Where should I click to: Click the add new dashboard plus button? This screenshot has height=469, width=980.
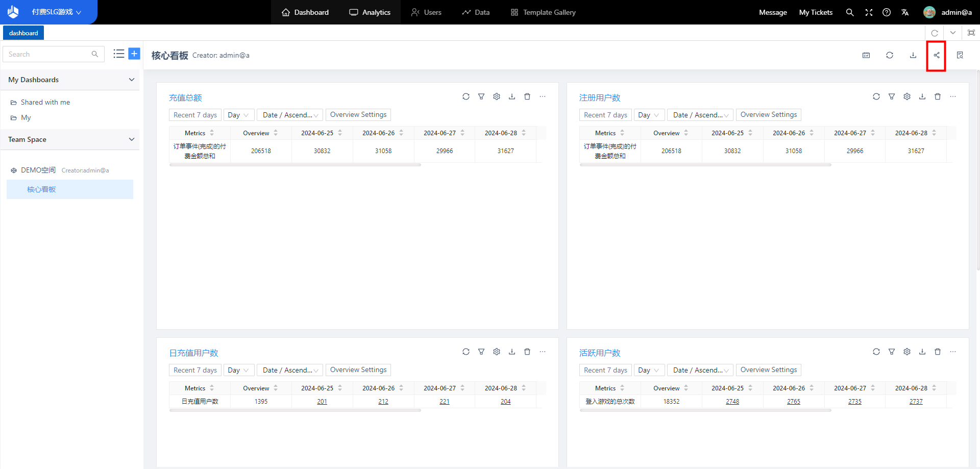[x=134, y=54]
